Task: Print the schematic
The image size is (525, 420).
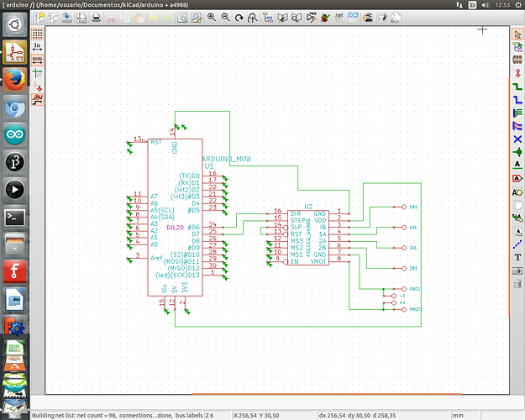Action: click(x=96, y=18)
